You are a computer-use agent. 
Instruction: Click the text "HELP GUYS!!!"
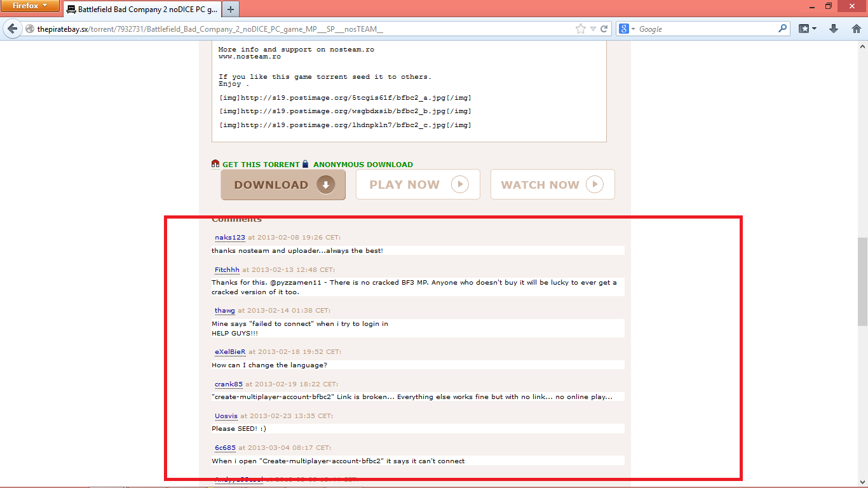[x=235, y=333]
